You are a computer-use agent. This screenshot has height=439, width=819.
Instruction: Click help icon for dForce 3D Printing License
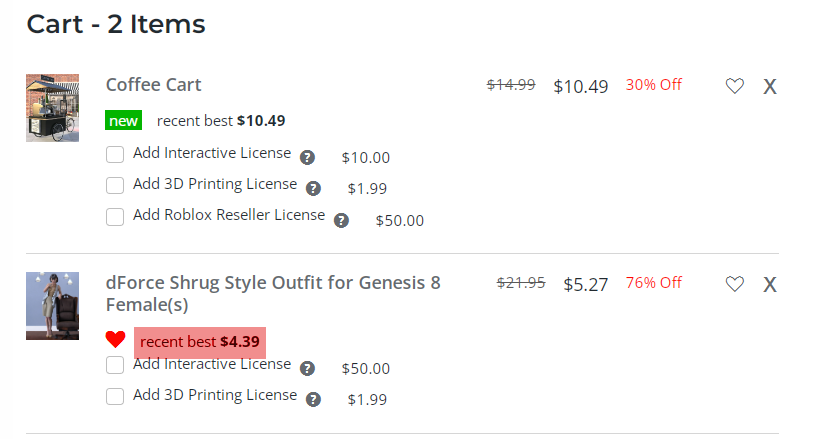click(313, 399)
